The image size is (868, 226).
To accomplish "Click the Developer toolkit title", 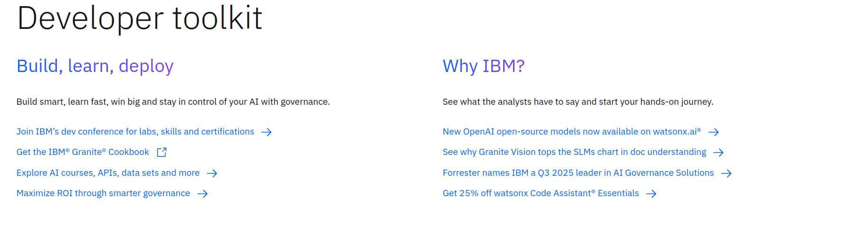I will point(140,19).
